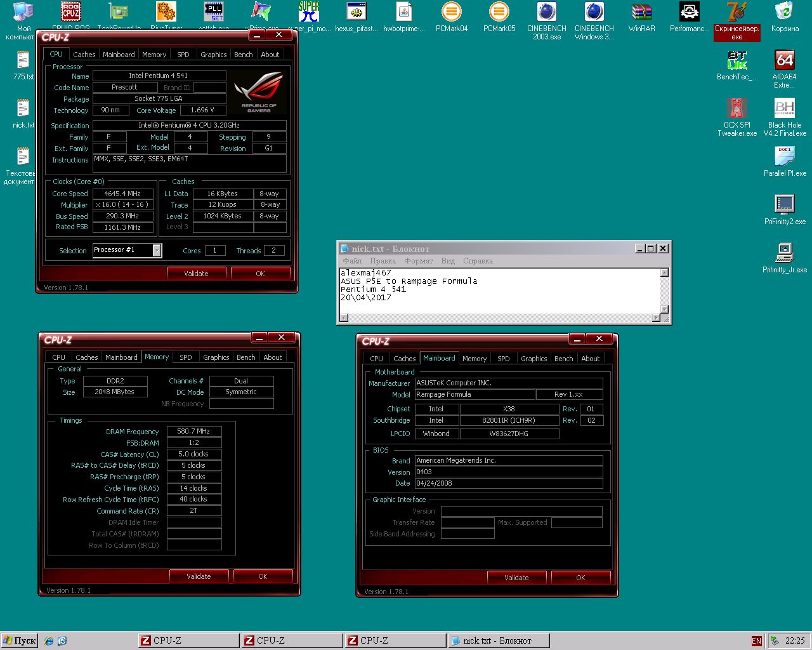Click Notepad horizontal scrollbar right arrow

(656, 317)
